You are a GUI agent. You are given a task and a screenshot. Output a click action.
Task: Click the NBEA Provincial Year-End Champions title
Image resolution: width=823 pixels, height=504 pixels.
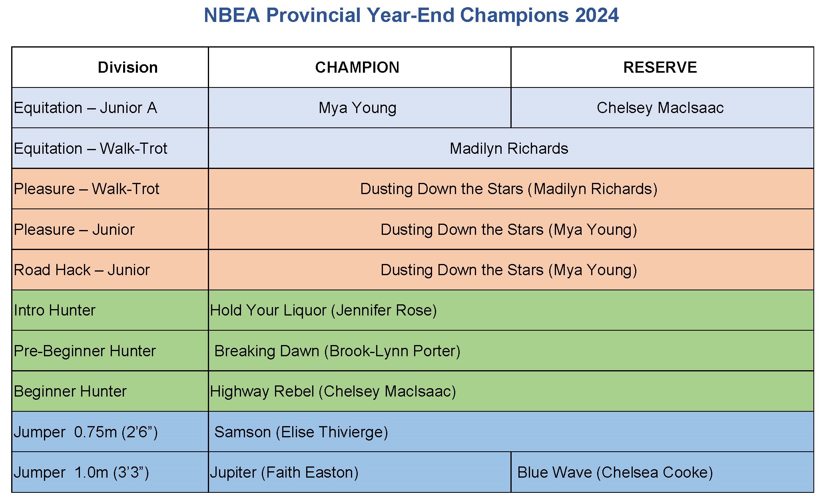click(411, 16)
